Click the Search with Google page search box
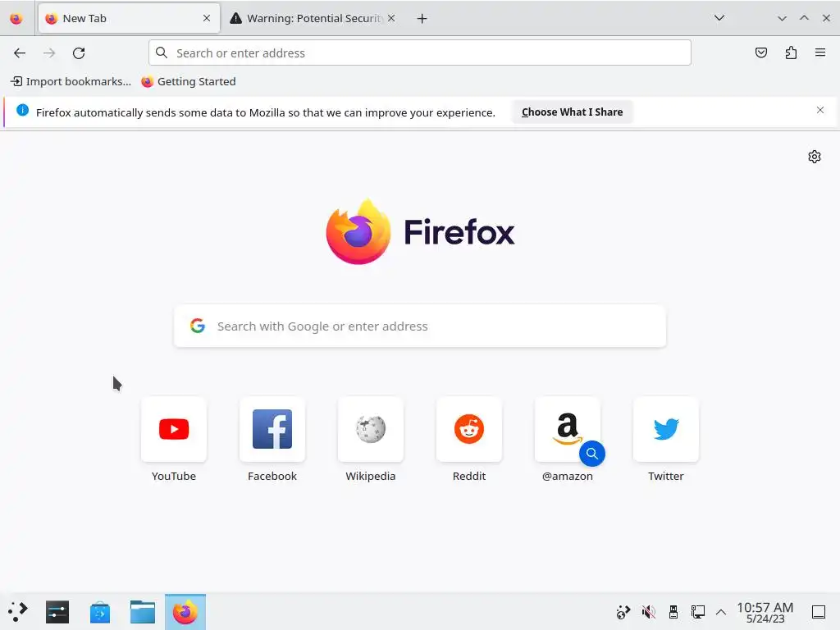 tap(420, 326)
